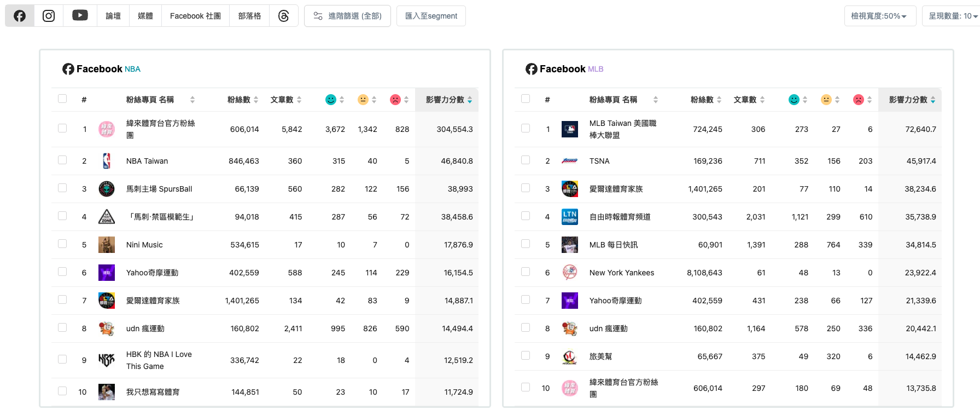Screen dimensions: 980x415
Task: Open the MLB 每日快訊 page avatar
Action: [570, 245]
